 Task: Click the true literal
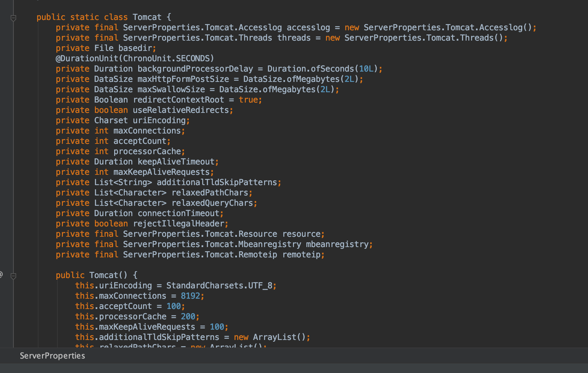click(x=248, y=100)
